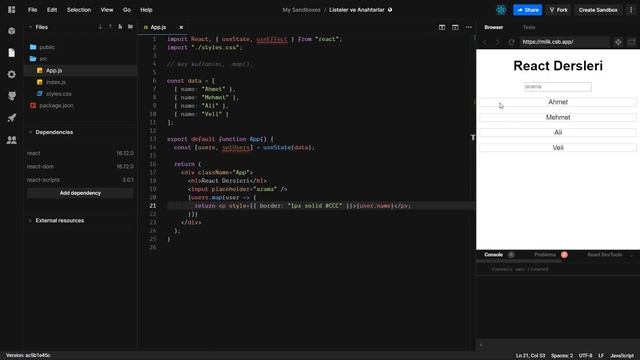Image resolution: width=640 pixels, height=360 pixels.
Task: Open the Help menu
Action: [146, 10]
